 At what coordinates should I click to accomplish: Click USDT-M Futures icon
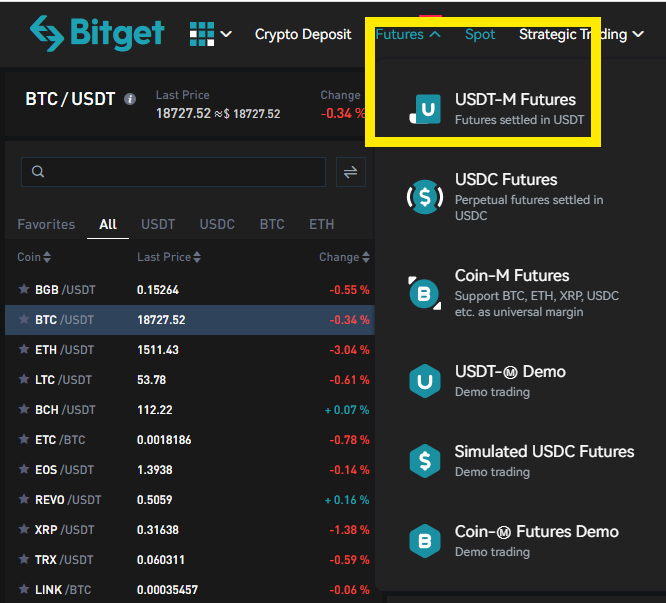tap(425, 109)
